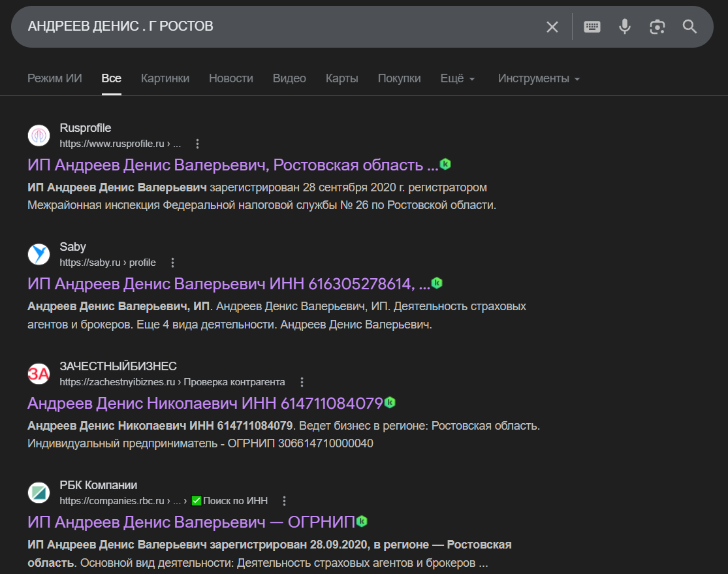
Task: Click the snippet mentioning ОГРНИП 306614710000040
Action: (x=283, y=435)
